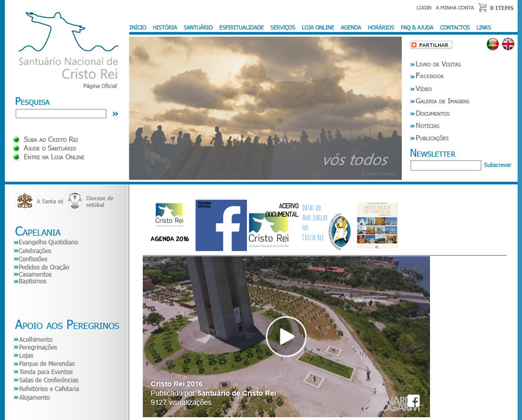Screen dimensions: 522x420
Task: Click the search arrow button
Action: point(115,114)
